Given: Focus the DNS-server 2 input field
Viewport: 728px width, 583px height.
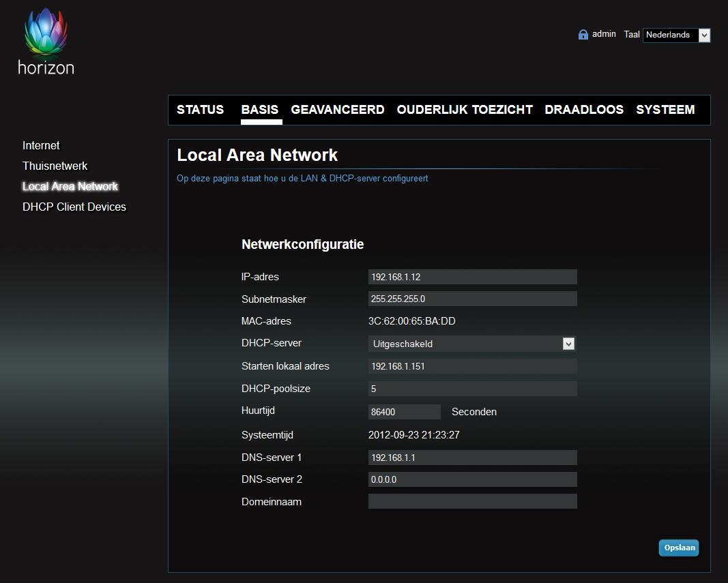Looking at the screenshot, I should click(x=473, y=479).
